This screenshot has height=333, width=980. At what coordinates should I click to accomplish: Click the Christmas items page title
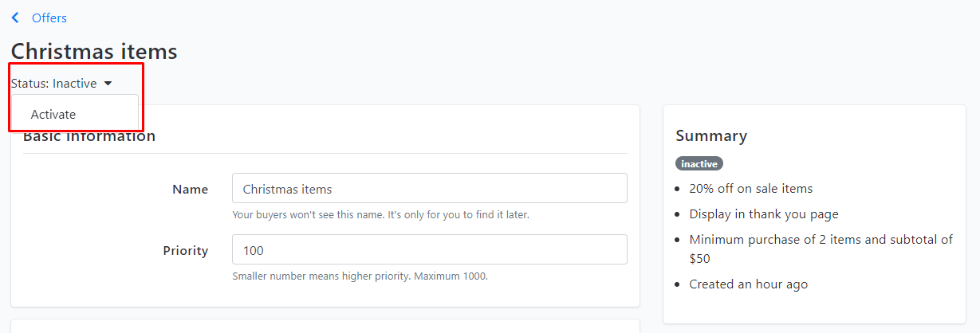(94, 51)
